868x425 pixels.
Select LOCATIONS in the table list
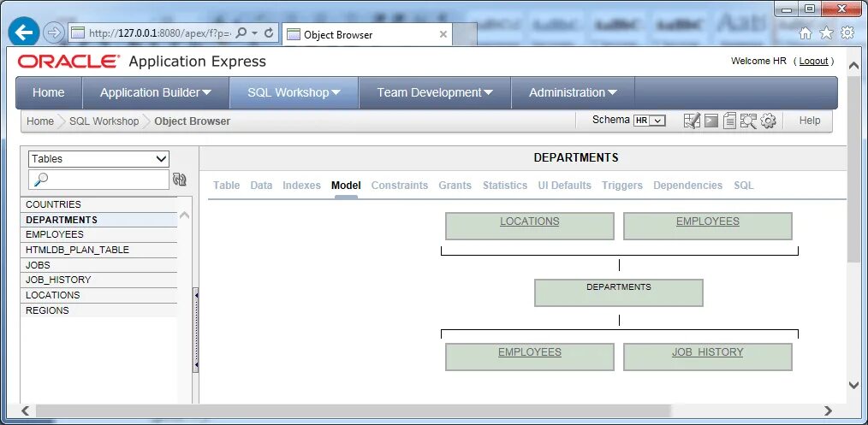(x=99, y=295)
